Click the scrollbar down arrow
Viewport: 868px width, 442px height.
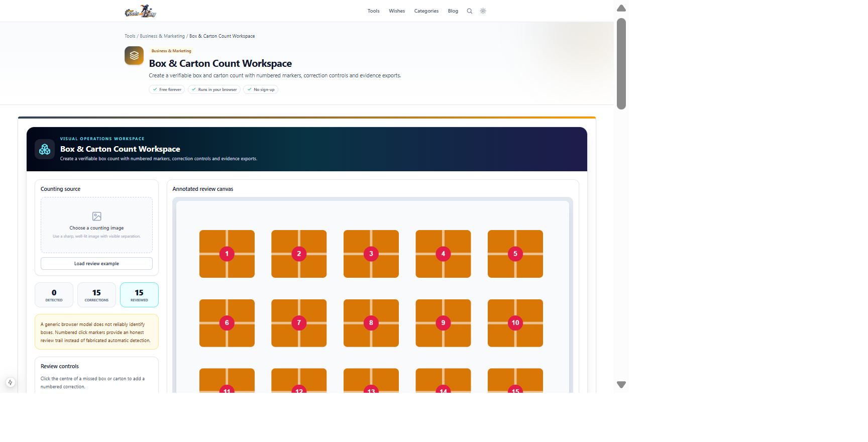point(621,385)
